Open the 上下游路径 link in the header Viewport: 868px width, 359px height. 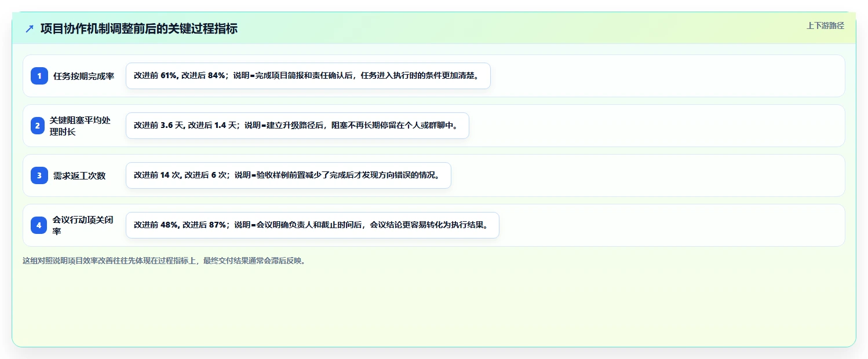(825, 25)
